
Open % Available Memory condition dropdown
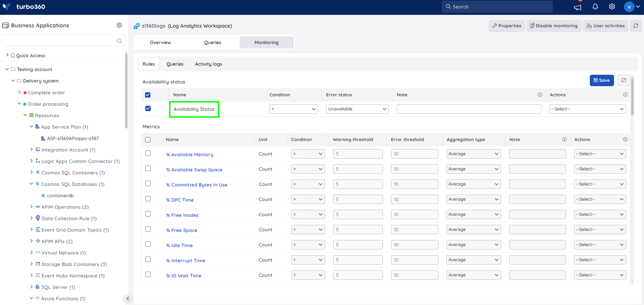click(308, 154)
